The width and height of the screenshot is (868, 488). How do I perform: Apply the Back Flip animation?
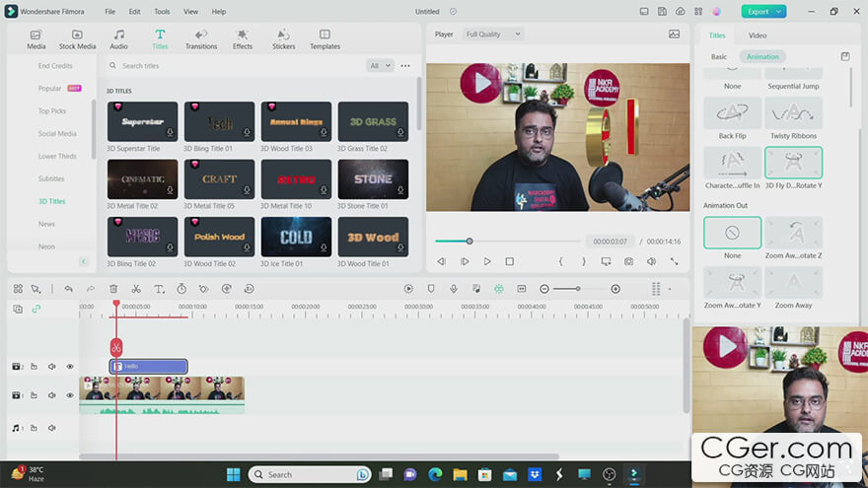coord(732,113)
